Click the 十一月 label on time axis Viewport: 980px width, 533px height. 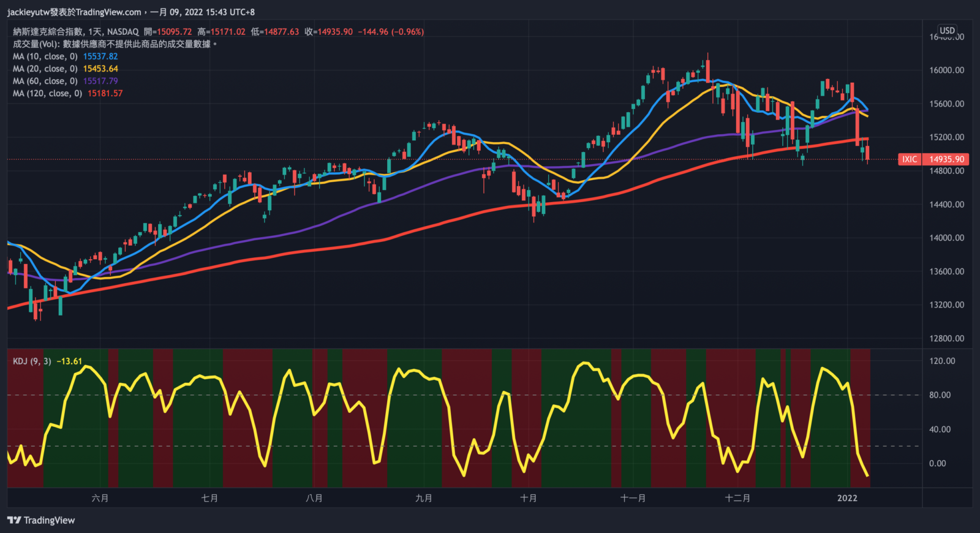pyautogui.click(x=633, y=498)
